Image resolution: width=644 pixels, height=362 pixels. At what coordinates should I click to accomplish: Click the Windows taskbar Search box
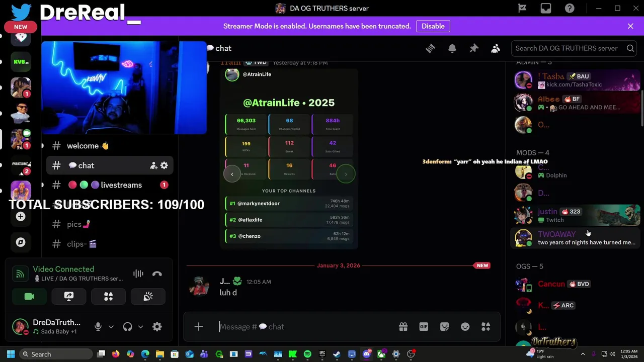click(55, 354)
